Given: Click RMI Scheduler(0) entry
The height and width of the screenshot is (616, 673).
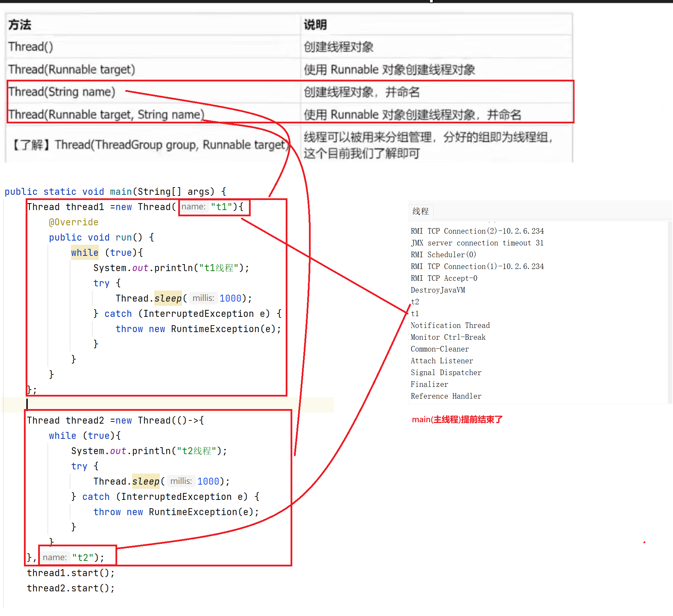Looking at the screenshot, I should [x=443, y=255].
